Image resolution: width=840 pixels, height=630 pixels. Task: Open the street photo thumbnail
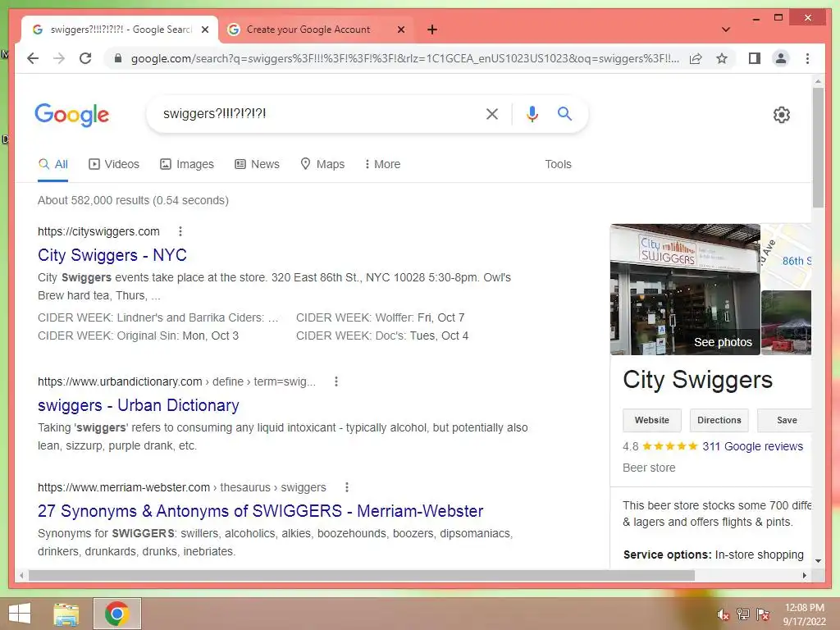786,322
